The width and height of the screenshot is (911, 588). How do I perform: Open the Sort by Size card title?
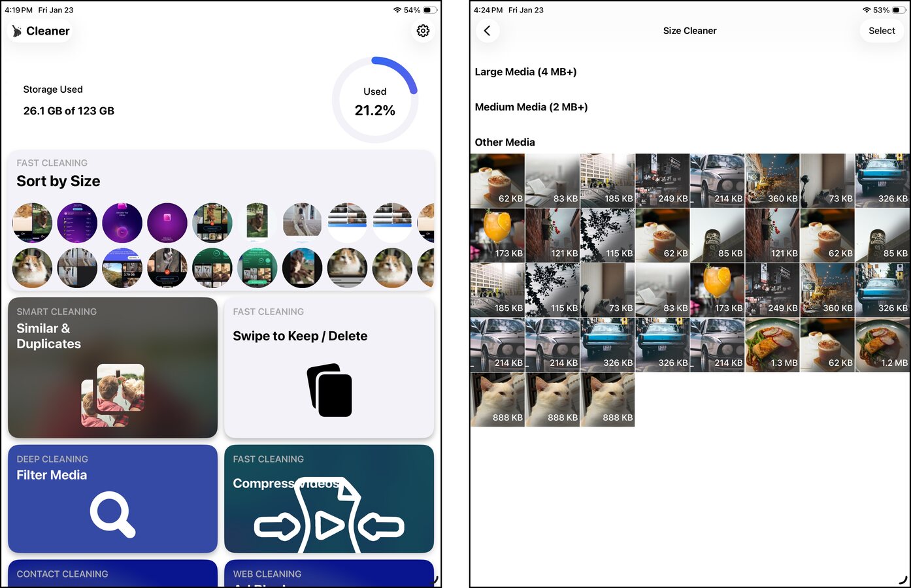tap(58, 182)
